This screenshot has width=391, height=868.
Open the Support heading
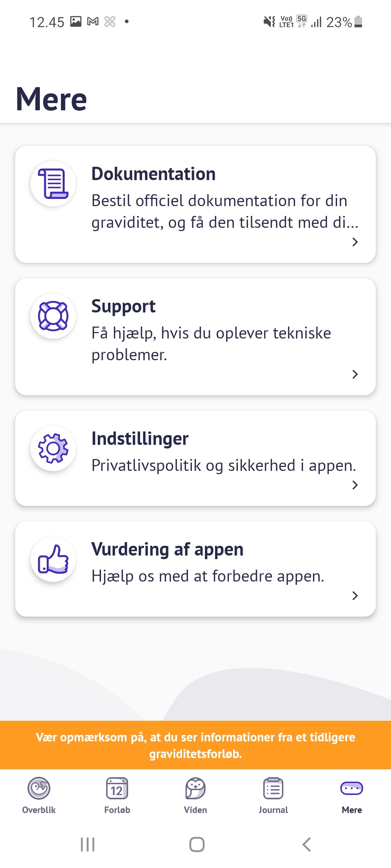[123, 306]
